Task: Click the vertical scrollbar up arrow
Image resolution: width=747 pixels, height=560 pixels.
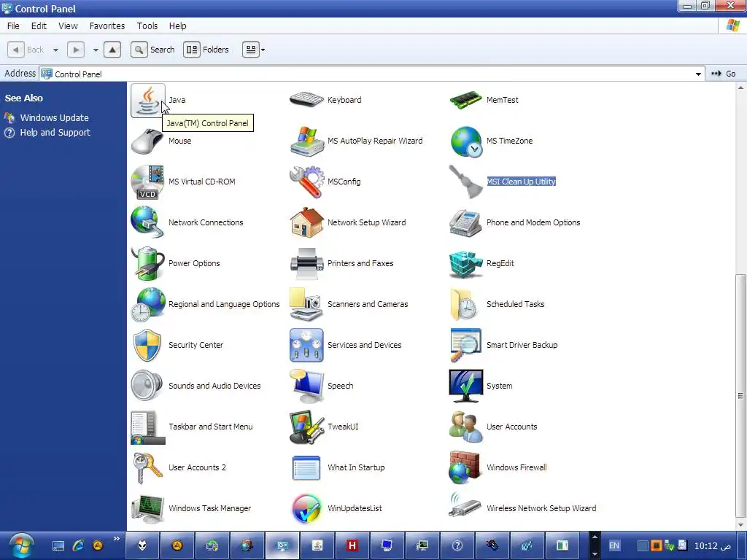Action: (x=741, y=87)
